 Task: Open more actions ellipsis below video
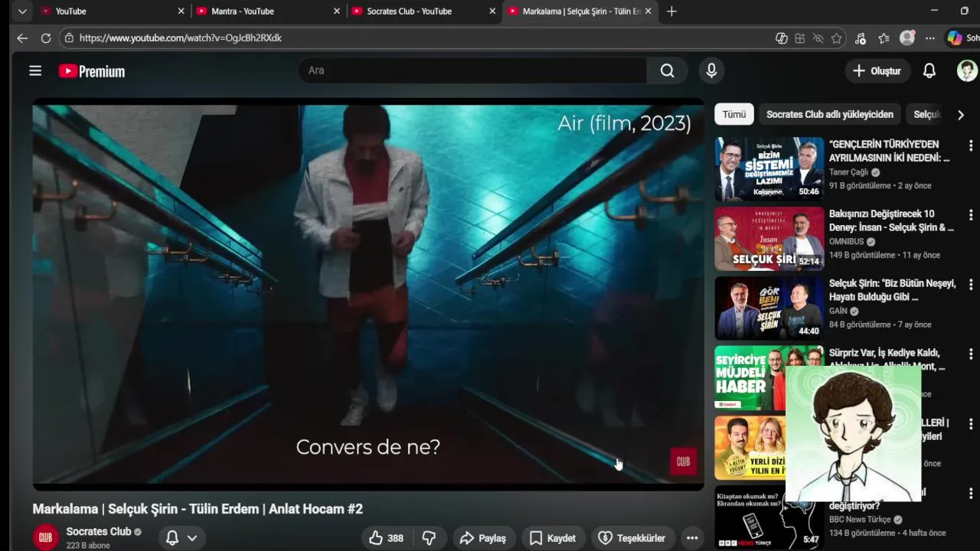pos(692,538)
